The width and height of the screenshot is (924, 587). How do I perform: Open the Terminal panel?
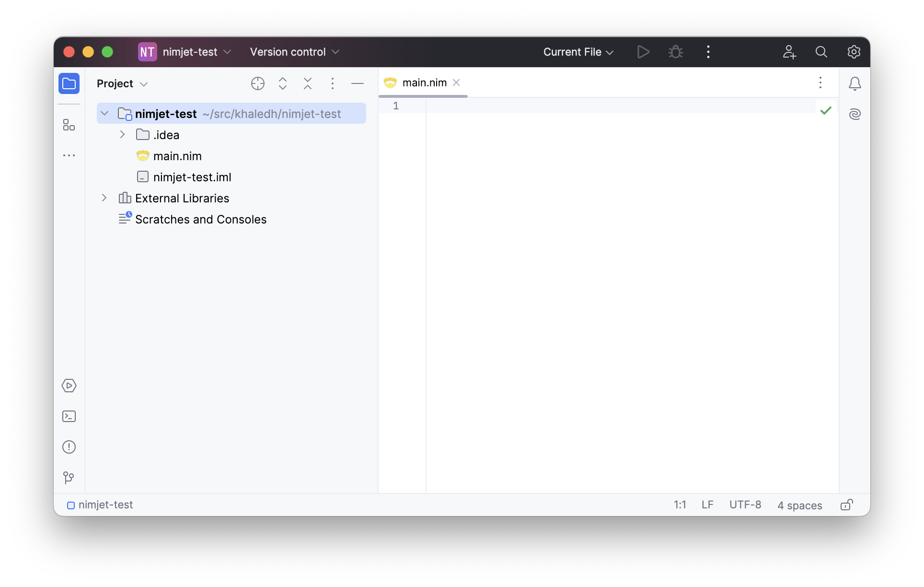click(x=69, y=415)
